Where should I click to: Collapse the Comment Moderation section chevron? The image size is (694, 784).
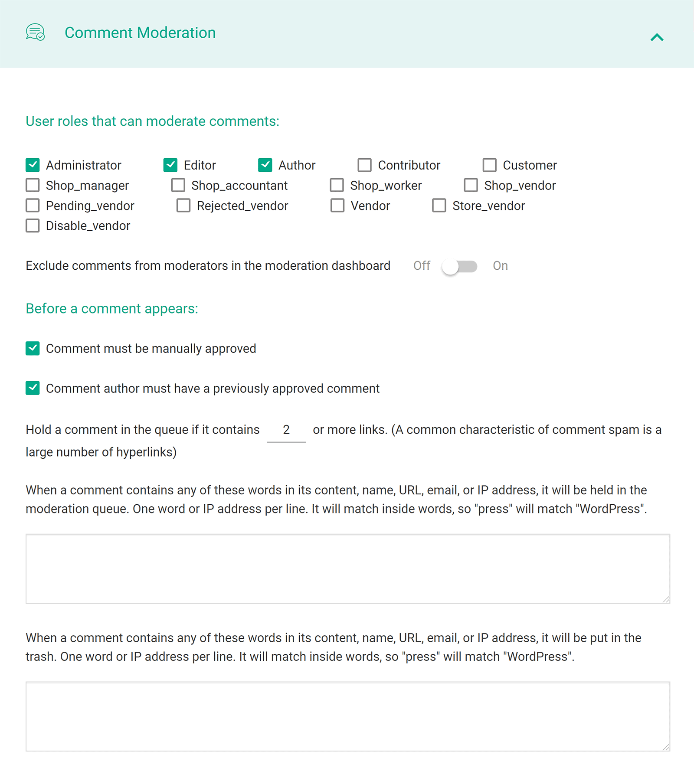pyautogui.click(x=657, y=37)
